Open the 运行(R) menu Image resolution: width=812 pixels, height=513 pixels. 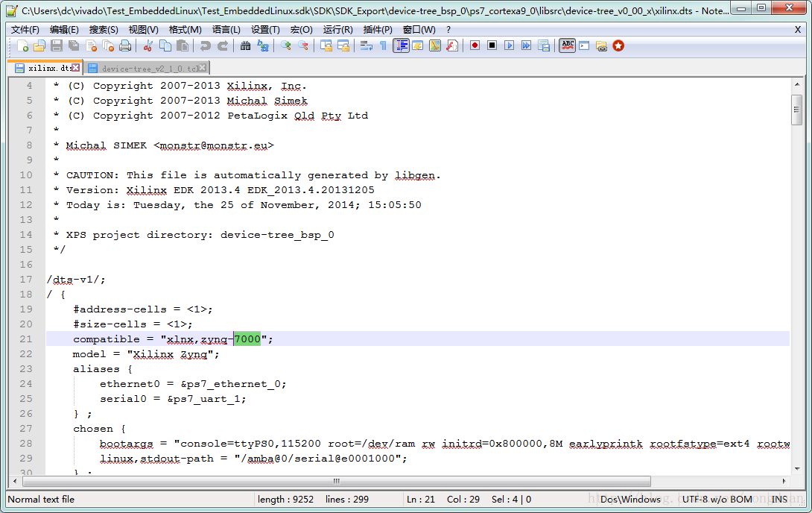point(337,30)
